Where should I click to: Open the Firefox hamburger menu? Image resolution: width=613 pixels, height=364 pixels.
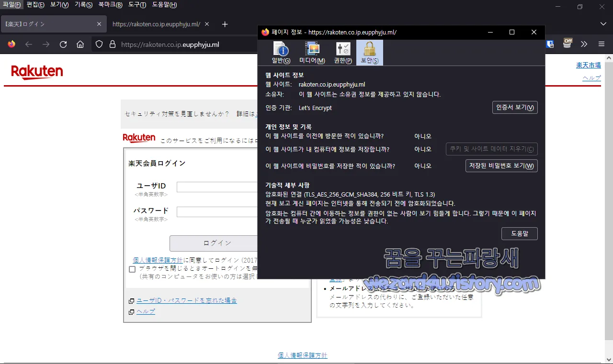point(601,44)
